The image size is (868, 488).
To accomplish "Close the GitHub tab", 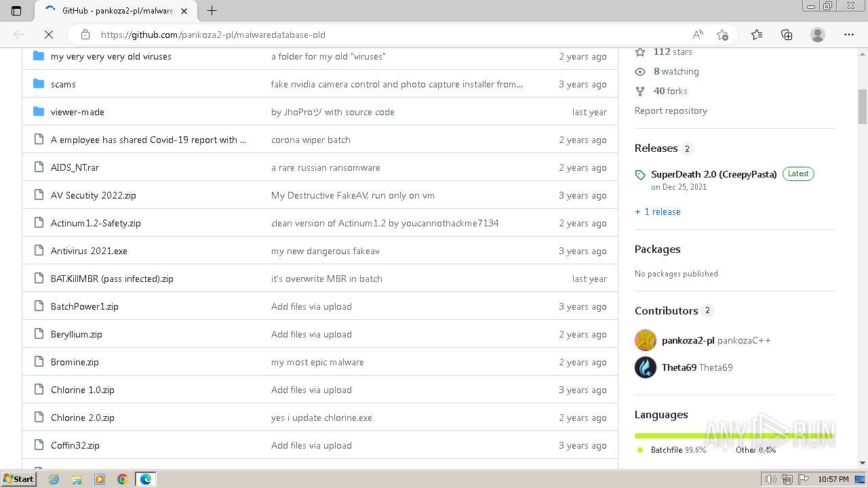I will click(x=184, y=11).
